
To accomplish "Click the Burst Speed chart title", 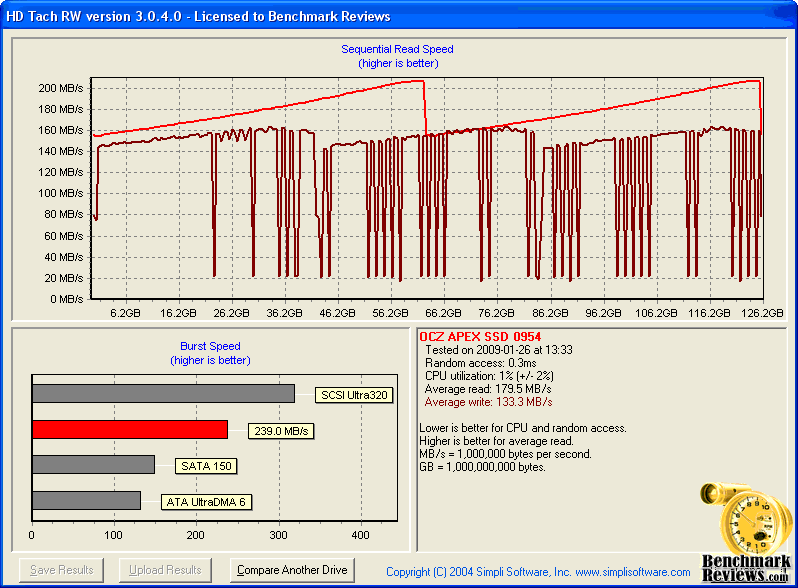I will (210, 346).
